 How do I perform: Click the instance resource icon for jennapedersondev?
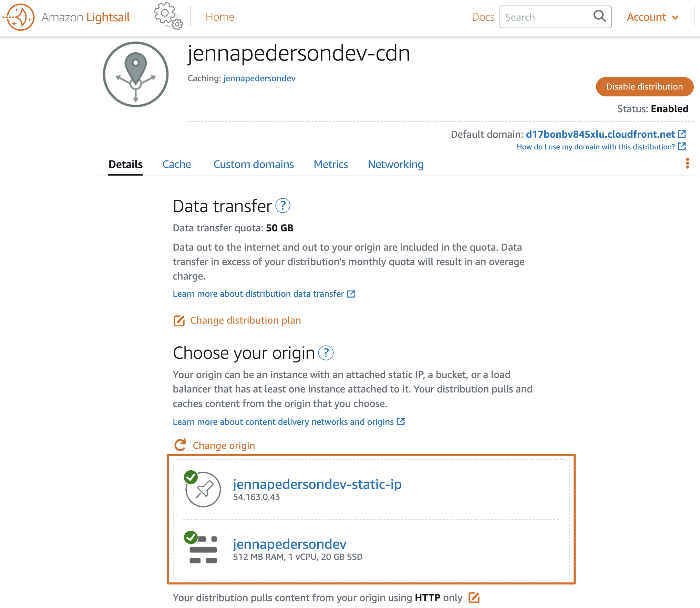coord(202,547)
